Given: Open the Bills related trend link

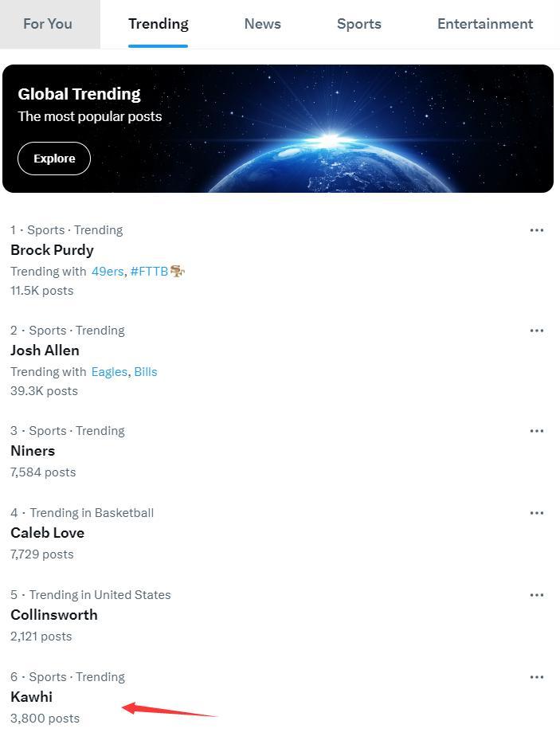Looking at the screenshot, I should 146,372.
